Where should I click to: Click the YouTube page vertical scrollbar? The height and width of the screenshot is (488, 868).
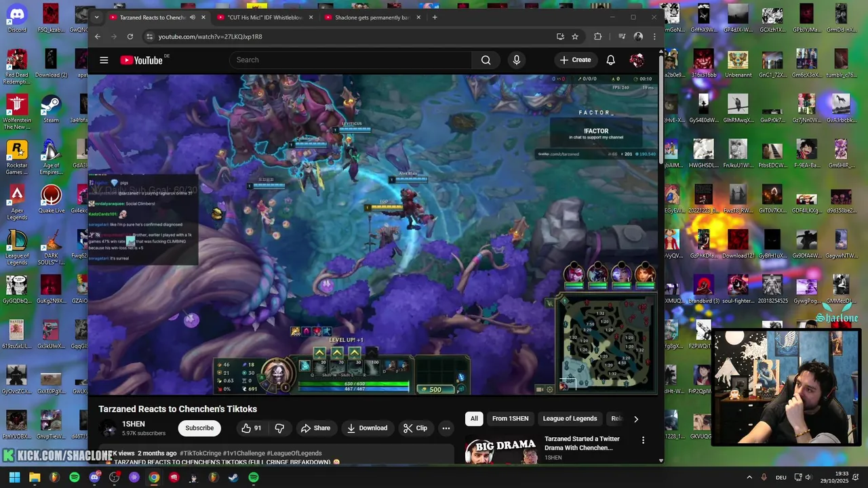(x=661, y=108)
